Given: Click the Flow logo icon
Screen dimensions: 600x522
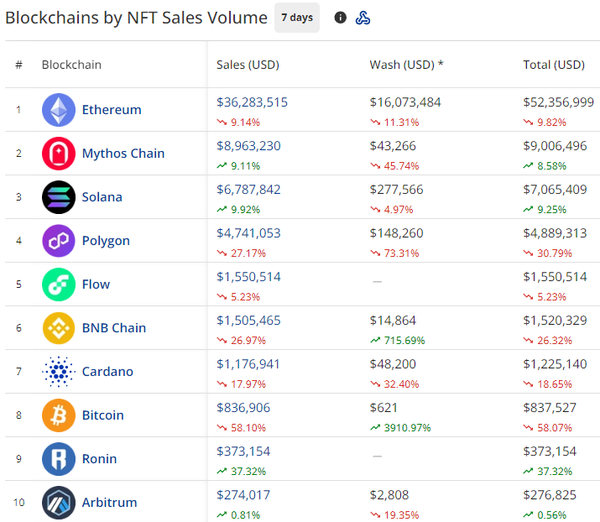Looking at the screenshot, I should (58, 284).
